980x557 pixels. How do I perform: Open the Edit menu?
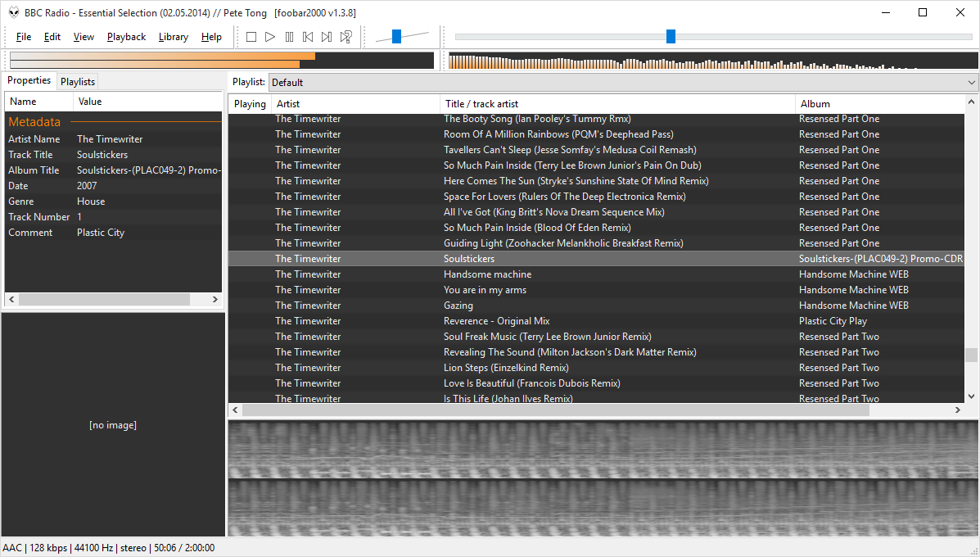pos(52,37)
